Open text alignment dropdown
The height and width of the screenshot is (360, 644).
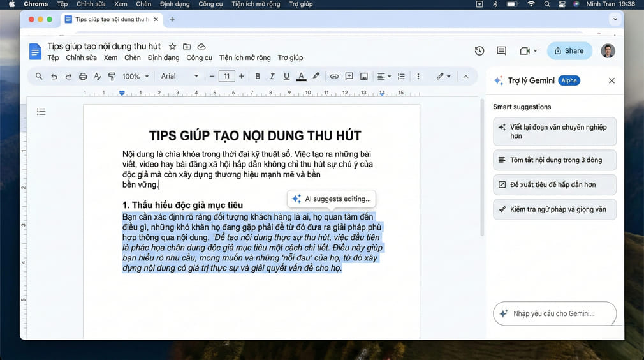click(x=384, y=77)
